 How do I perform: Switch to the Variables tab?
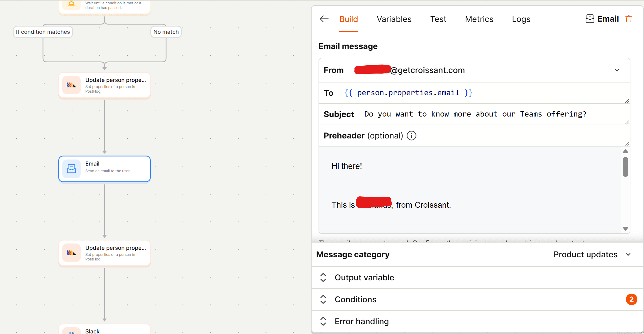coord(394,19)
